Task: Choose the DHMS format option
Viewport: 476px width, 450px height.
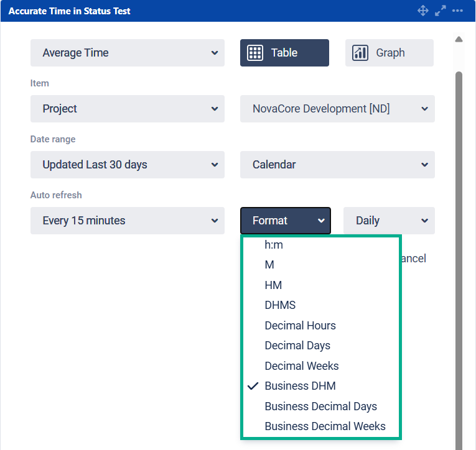Action: [280, 305]
